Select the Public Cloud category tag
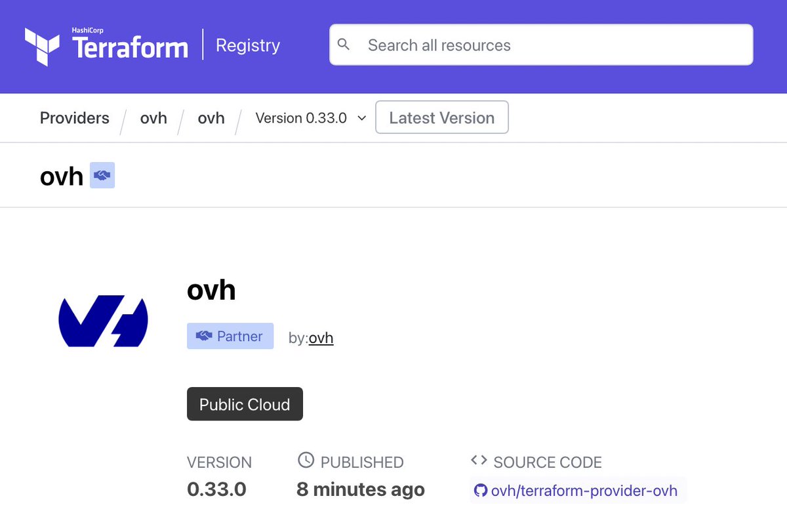This screenshot has width=787, height=532. pos(245,404)
